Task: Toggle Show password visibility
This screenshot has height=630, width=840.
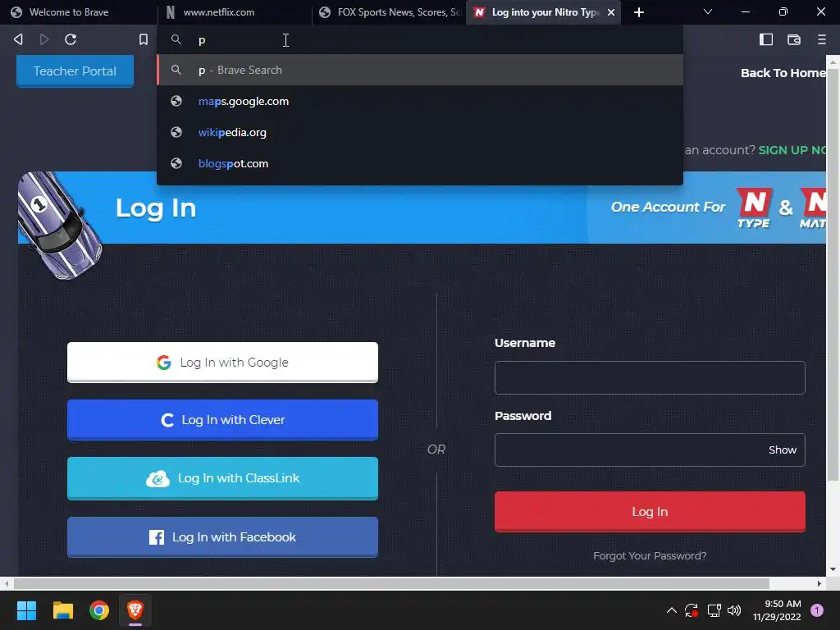Action: click(x=782, y=450)
